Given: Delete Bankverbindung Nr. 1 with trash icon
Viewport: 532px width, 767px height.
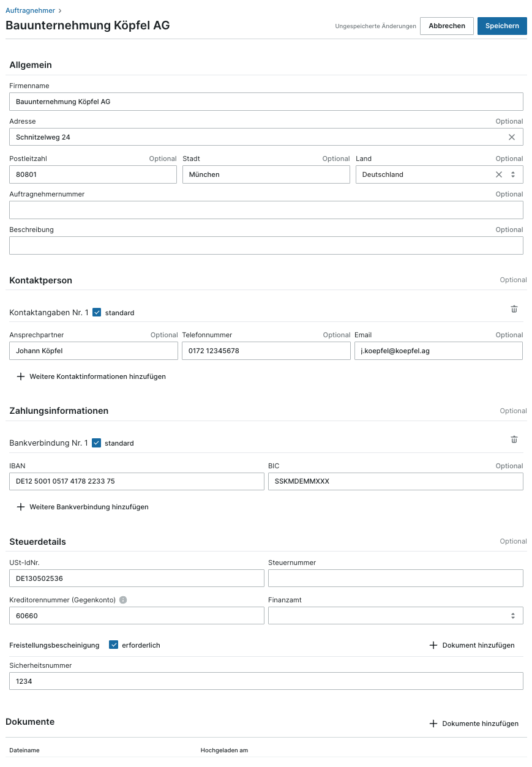Looking at the screenshot, I should coord(514,440).
